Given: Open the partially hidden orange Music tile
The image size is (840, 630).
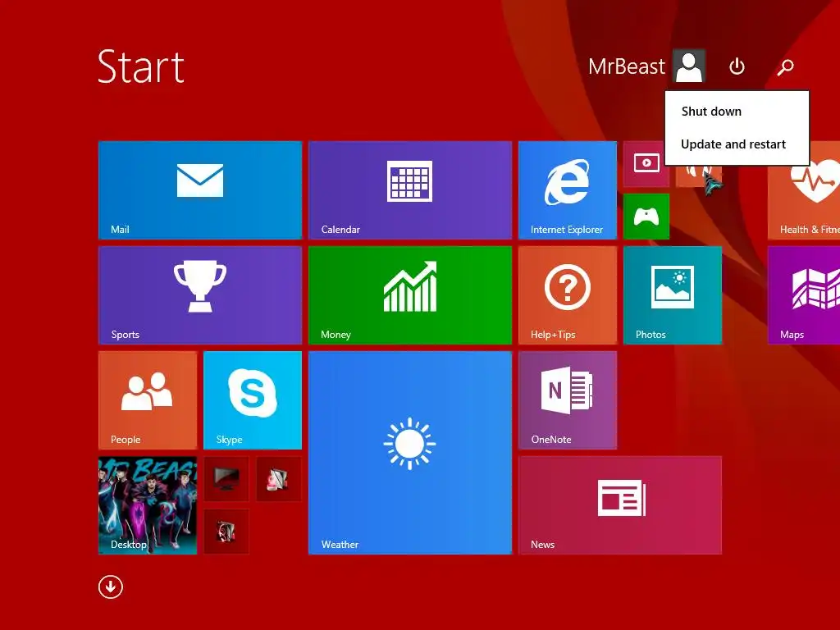Looking at the screenshot, I should point(699,176).
